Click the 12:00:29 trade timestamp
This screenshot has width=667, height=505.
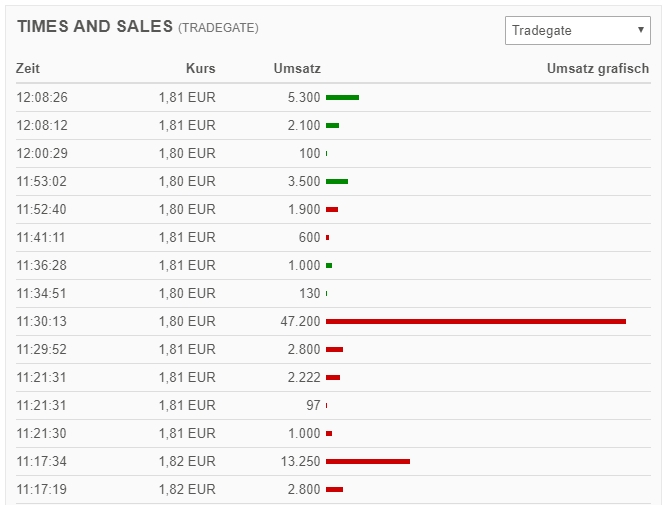pos(42,153)
